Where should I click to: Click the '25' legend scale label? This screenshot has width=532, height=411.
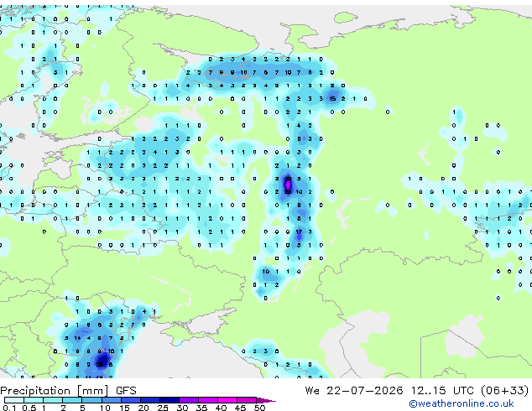[163, 408]
